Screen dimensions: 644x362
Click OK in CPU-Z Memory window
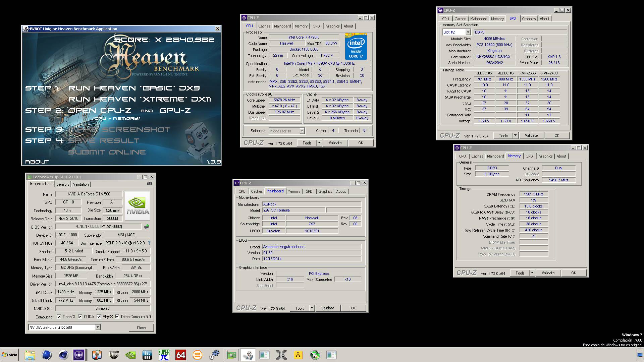(x=574, y=273)
